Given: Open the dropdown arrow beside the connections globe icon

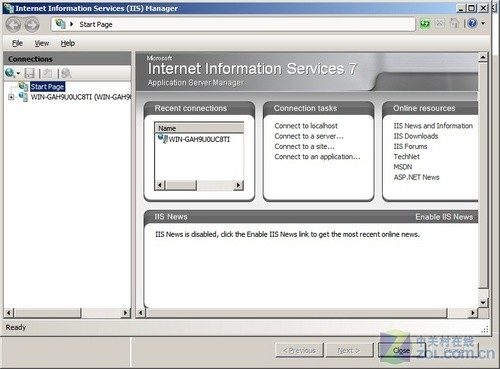Looking at the screenshot, I should click(x=18, y=73).
